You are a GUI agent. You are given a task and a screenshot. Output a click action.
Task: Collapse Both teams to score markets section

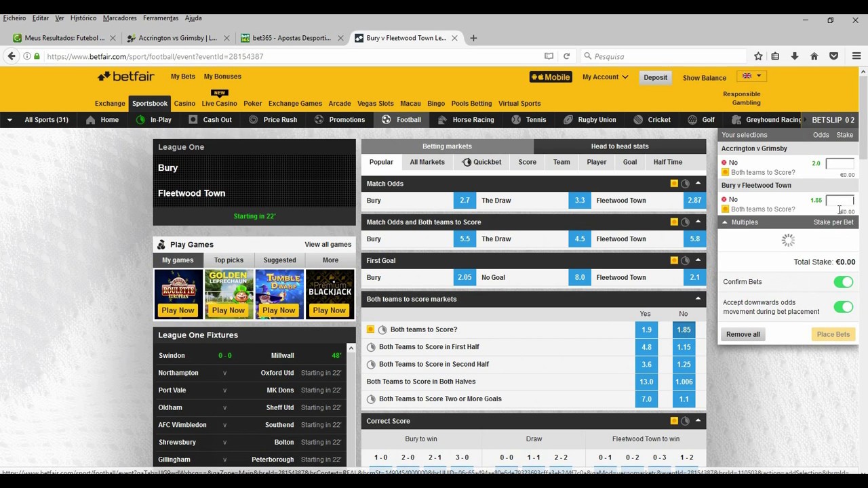[x=698, y=299]
